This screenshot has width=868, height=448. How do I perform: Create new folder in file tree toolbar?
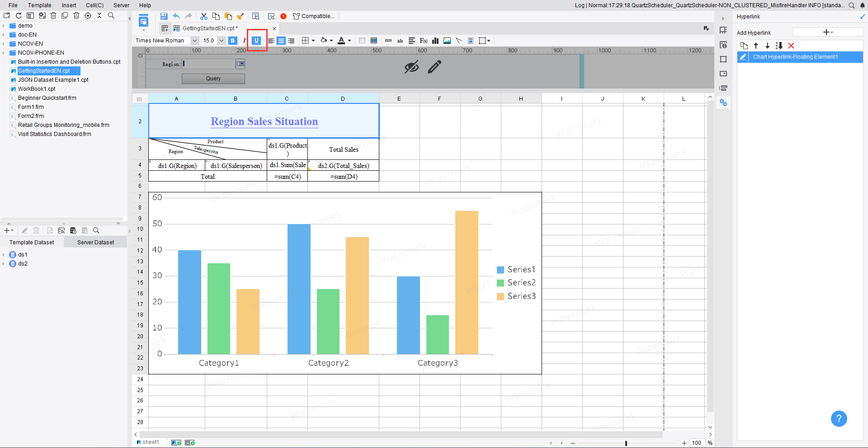(x=7, y=15)
